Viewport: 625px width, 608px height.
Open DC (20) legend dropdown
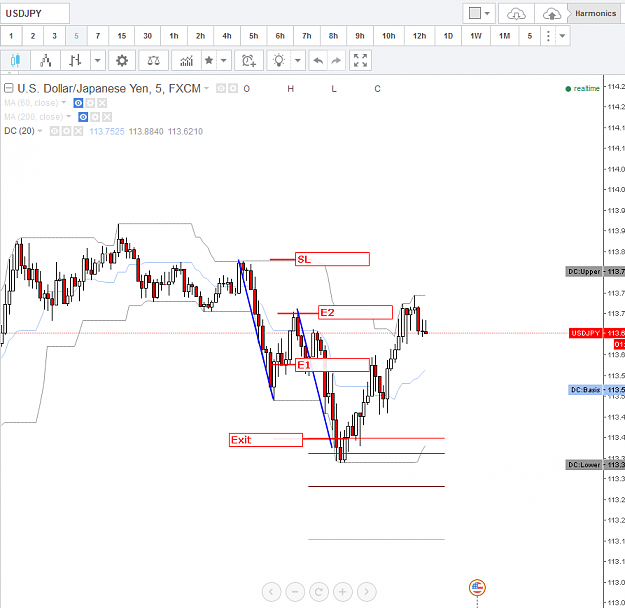(40, 131)
